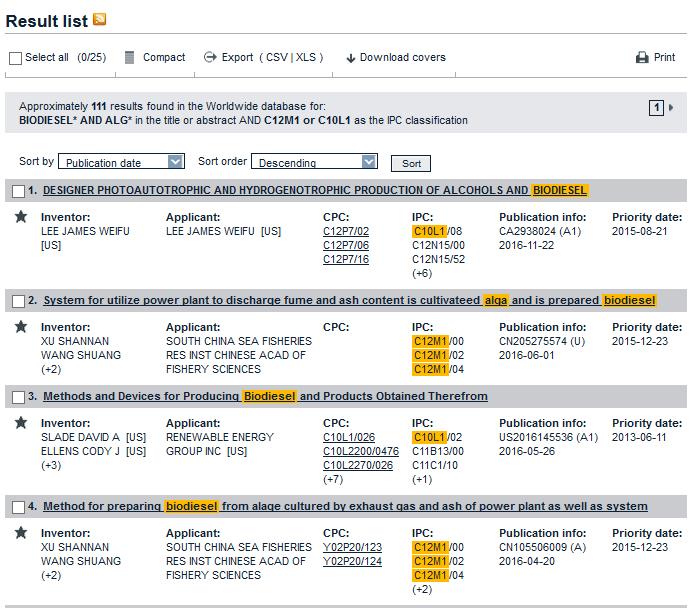Open CPC link C10L2200/0476
The width and height of the screenshot is (699, 608).
(x=361, y=451)
